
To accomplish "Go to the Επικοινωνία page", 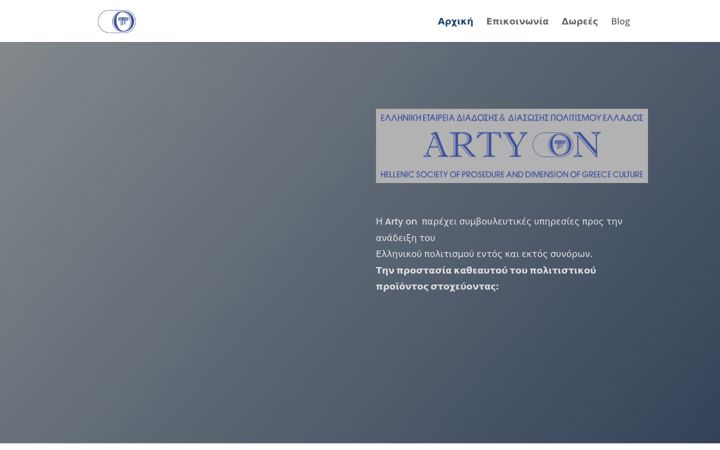I will point(517,21).
